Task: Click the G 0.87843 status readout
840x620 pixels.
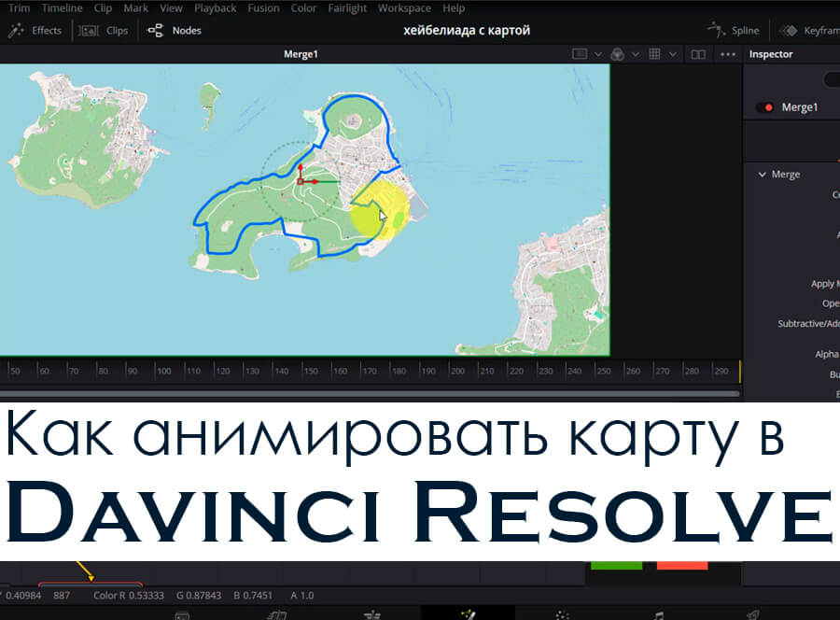Action: tap(198, 596)
